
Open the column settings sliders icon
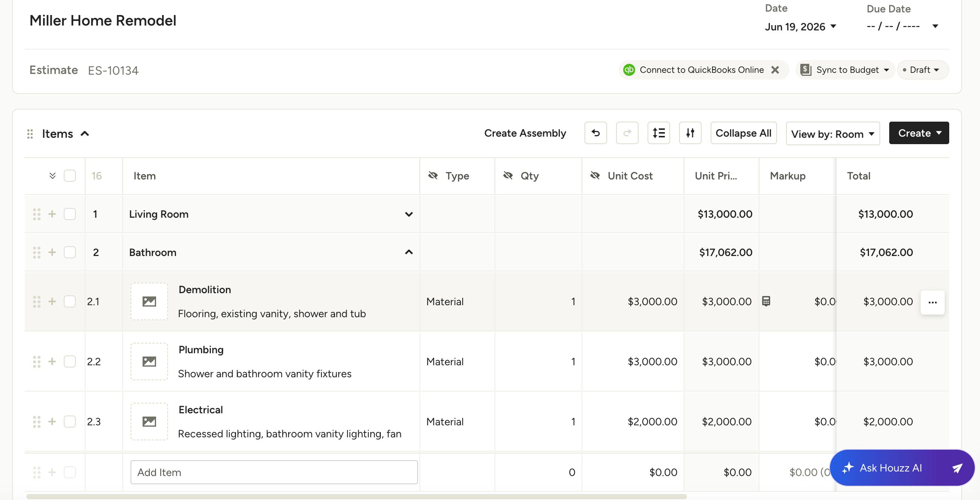tap(690, 133)
